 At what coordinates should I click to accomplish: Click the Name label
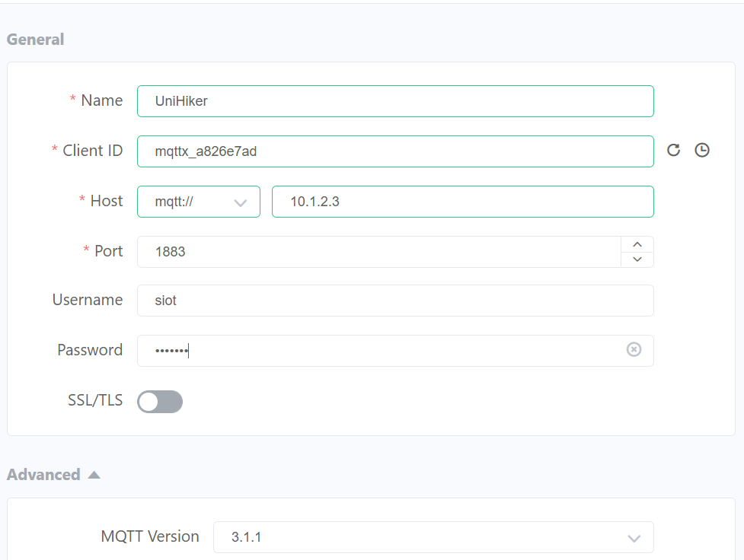coord(101,100)
